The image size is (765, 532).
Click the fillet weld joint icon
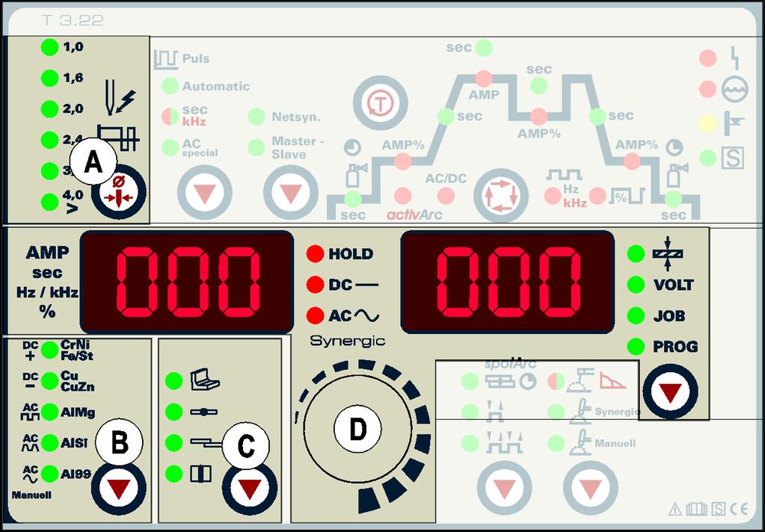(x=204, y=380)
